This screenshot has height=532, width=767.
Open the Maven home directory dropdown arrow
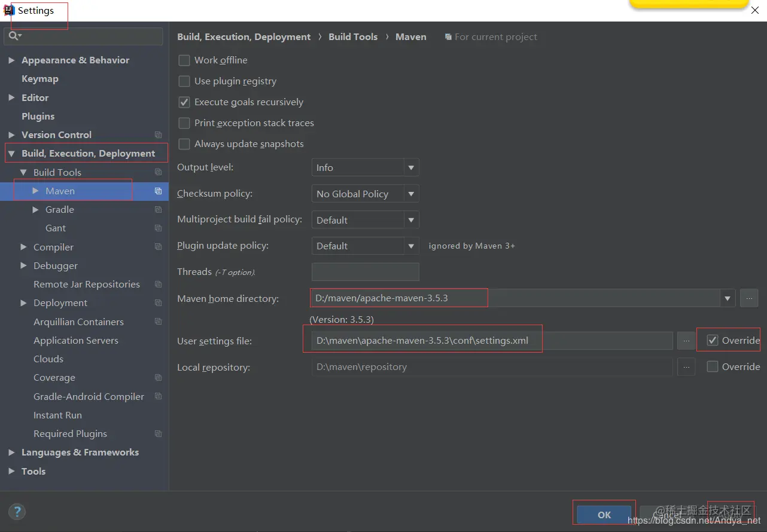(728, 298)
